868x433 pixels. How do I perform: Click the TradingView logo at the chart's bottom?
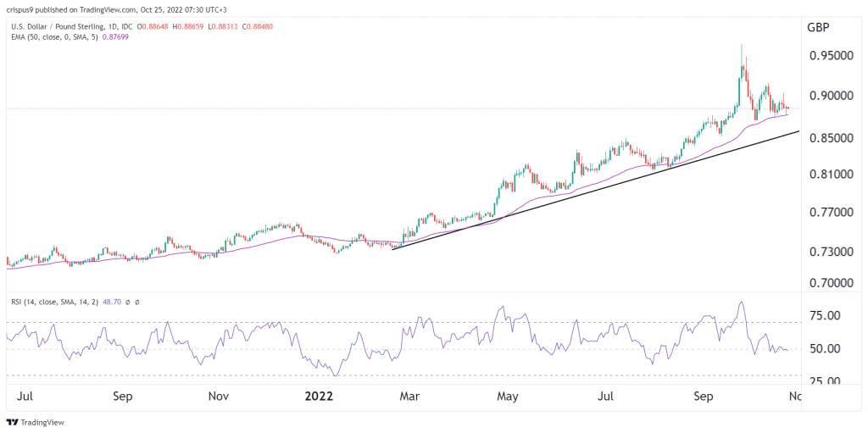click(36, 423)
